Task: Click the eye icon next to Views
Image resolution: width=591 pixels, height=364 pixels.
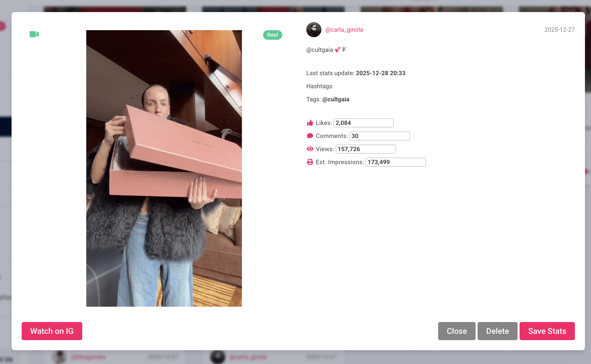Action: click(x=310, y=149)
